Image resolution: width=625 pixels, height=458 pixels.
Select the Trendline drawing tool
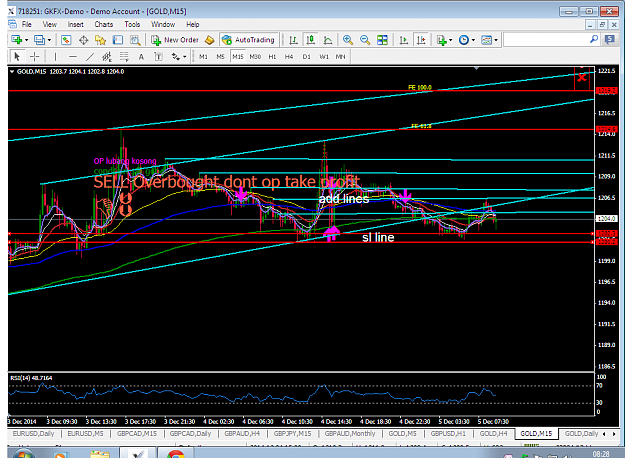tap(90, 57)
